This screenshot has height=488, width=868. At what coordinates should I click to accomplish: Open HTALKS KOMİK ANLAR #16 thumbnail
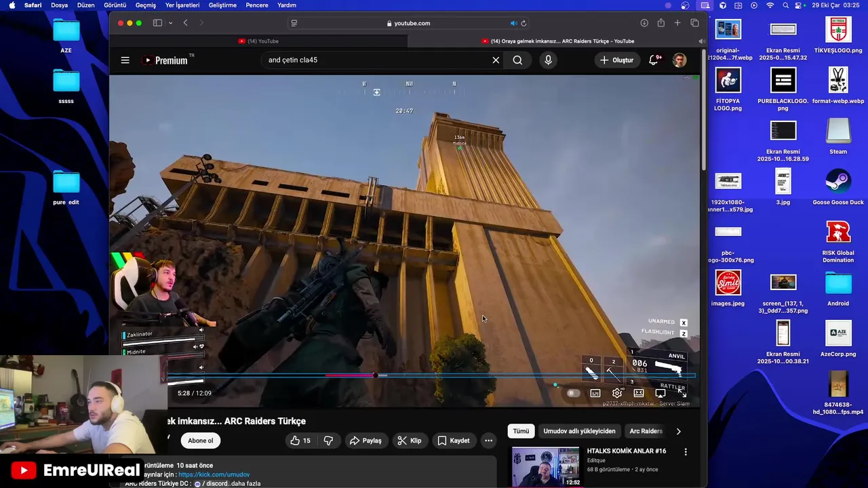click(546, 467)
